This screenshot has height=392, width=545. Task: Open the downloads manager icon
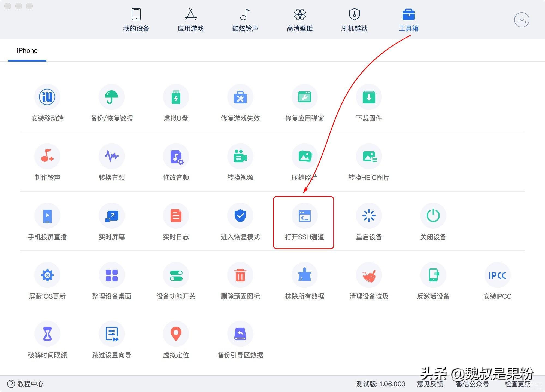pyautogui.click(x=522, y=20)
